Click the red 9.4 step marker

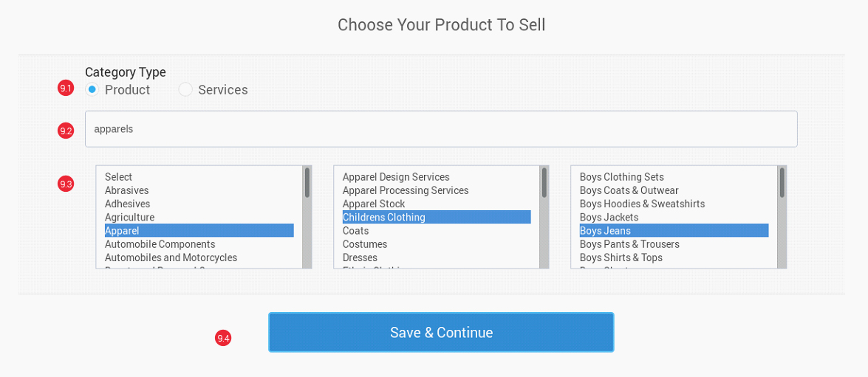(223, 338)
